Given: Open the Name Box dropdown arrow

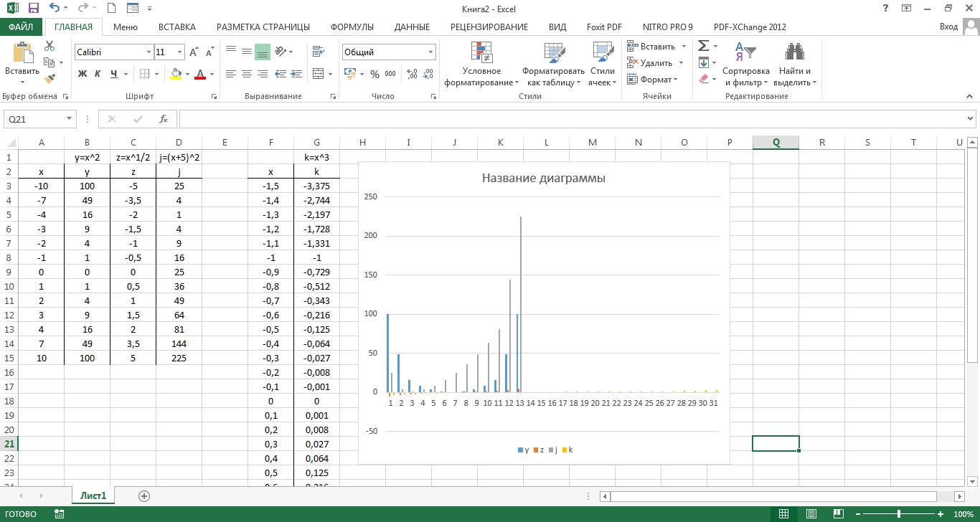Looking at the screenshot, I should click(70, 119).
